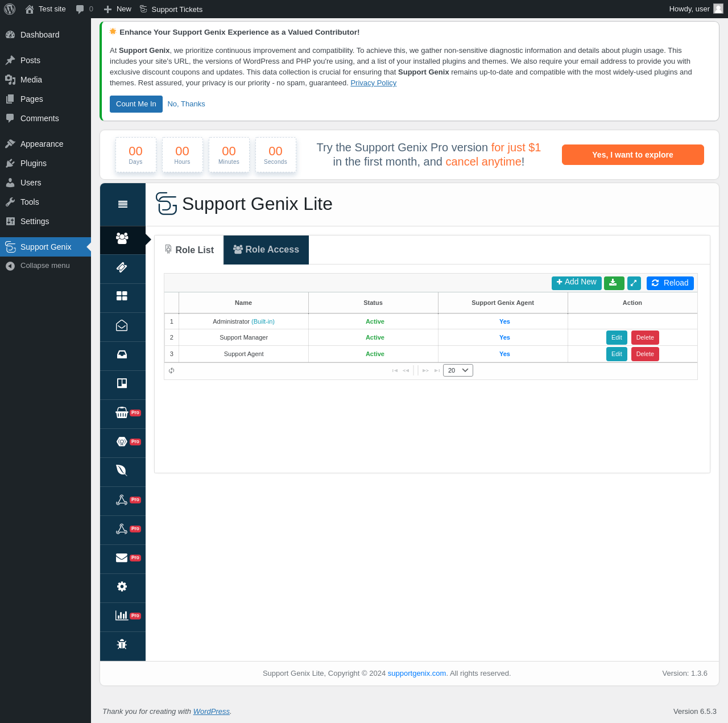This screenshot has width=728, height=723.
Task: Click Yes, I want to explore button
Action: (632, 155)
